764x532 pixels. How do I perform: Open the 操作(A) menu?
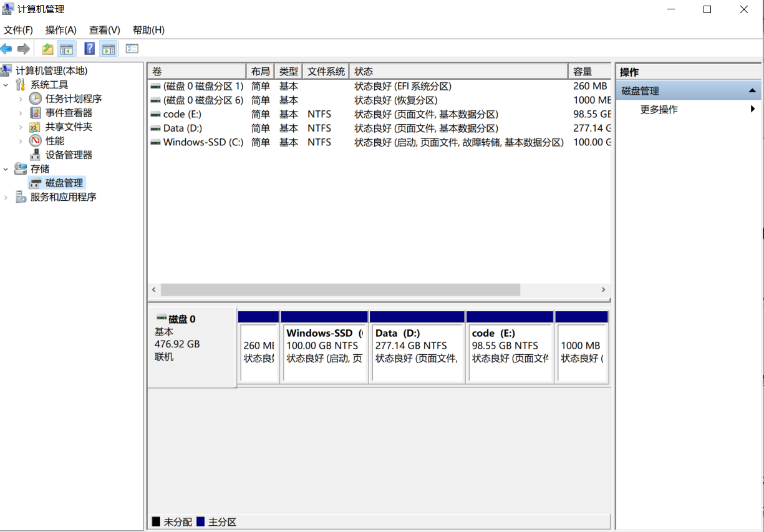[60, 30]
